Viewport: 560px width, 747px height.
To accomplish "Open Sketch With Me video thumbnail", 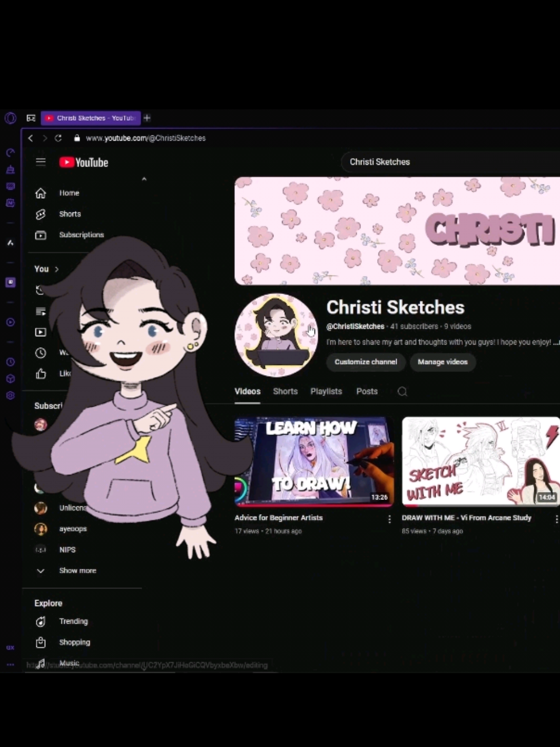I will (480, 461).
